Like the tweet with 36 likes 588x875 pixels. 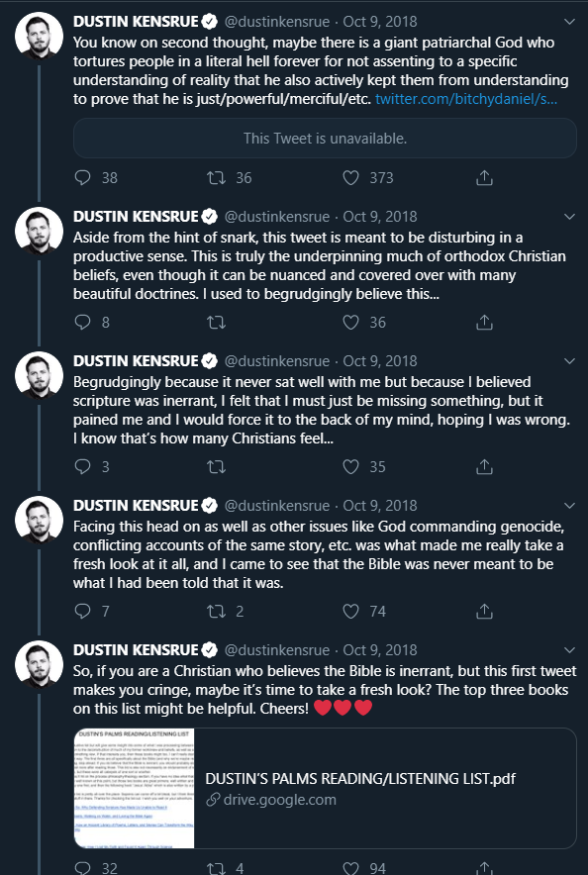[350, 323]
